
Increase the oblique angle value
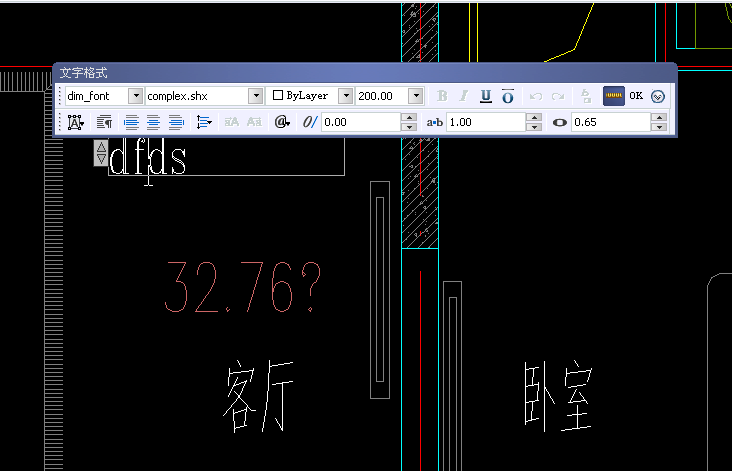pos(409,118)
